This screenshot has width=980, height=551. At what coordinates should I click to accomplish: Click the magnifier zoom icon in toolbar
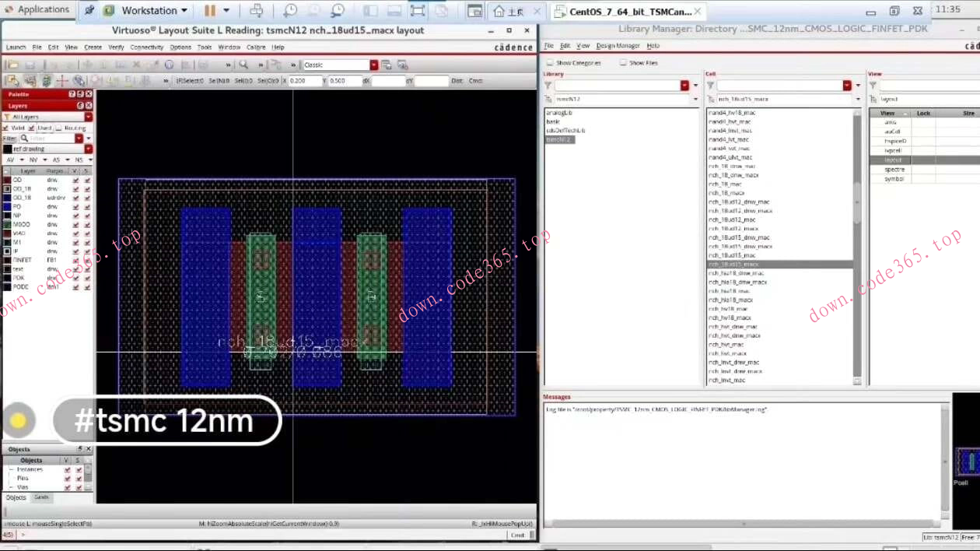[243, 65]
